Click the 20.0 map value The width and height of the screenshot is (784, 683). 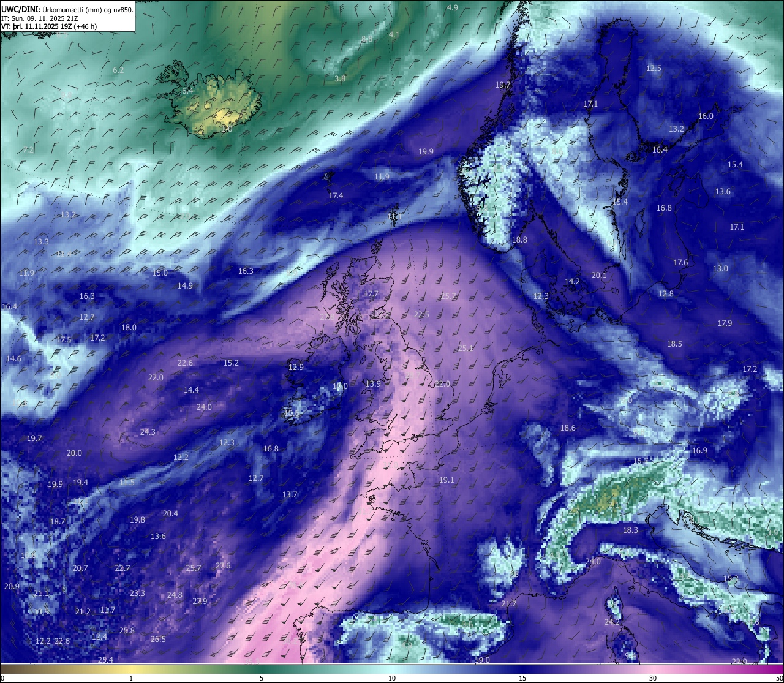click(74, 453)
